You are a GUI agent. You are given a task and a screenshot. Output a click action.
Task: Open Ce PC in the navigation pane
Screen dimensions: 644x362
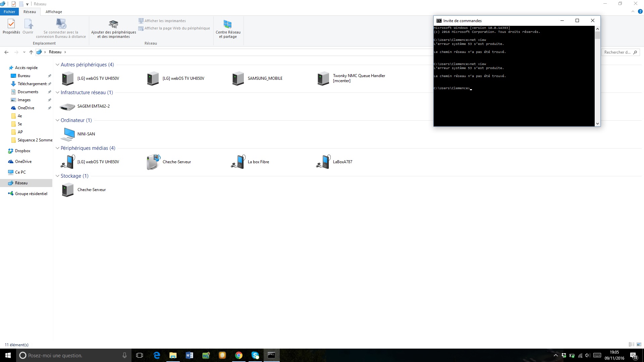coord(20,172)
